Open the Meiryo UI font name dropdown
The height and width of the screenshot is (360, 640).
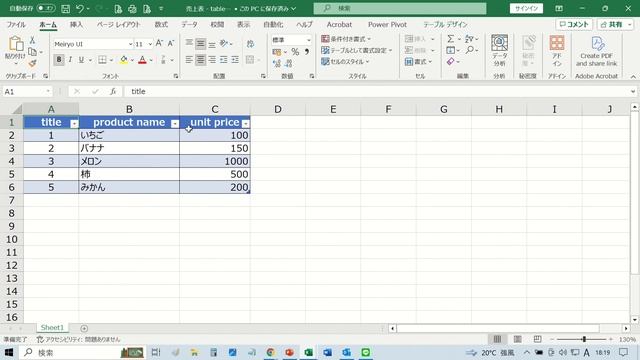point(130,44)
